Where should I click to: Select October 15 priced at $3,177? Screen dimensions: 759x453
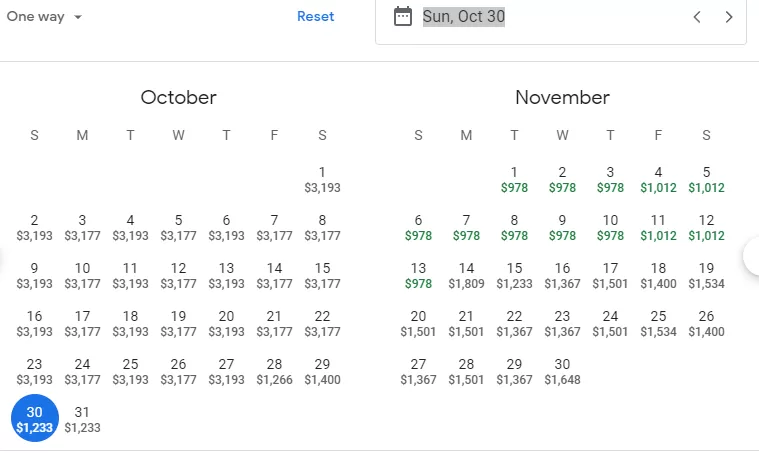pos(322,275)
